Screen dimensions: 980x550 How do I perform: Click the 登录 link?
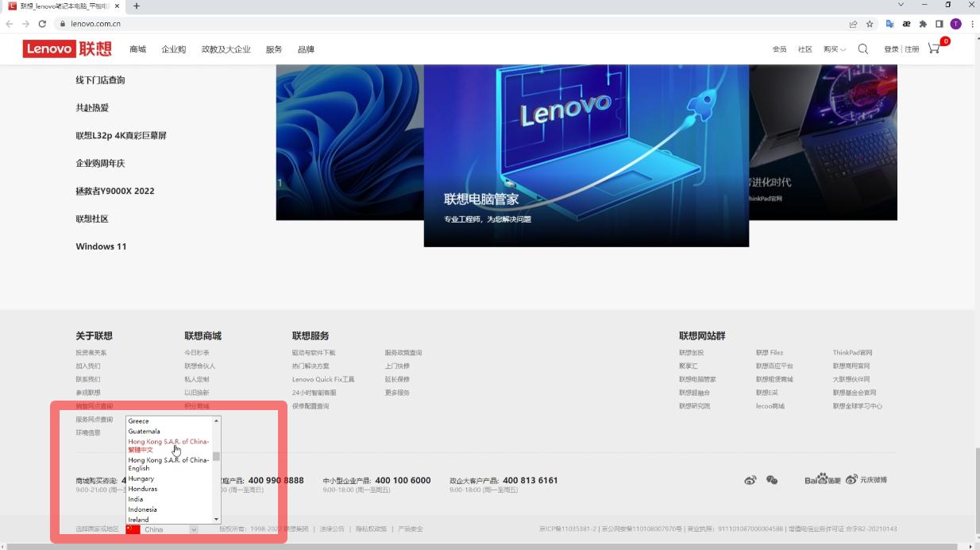click(x=891, y=48)
